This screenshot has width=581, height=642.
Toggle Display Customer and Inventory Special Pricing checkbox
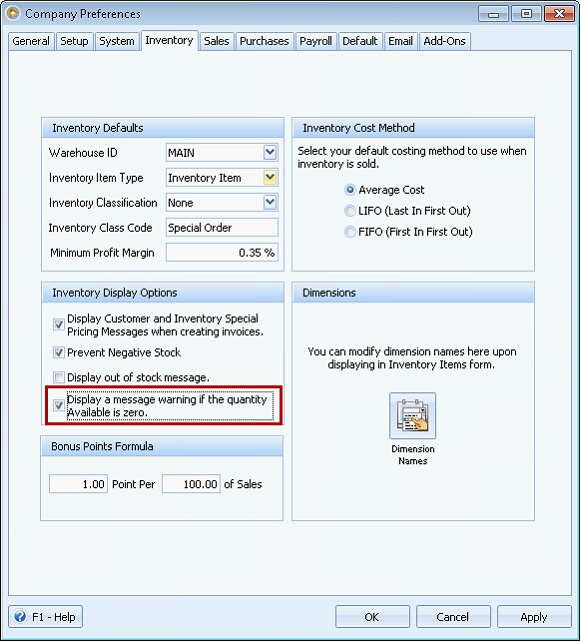pos(59,325)
